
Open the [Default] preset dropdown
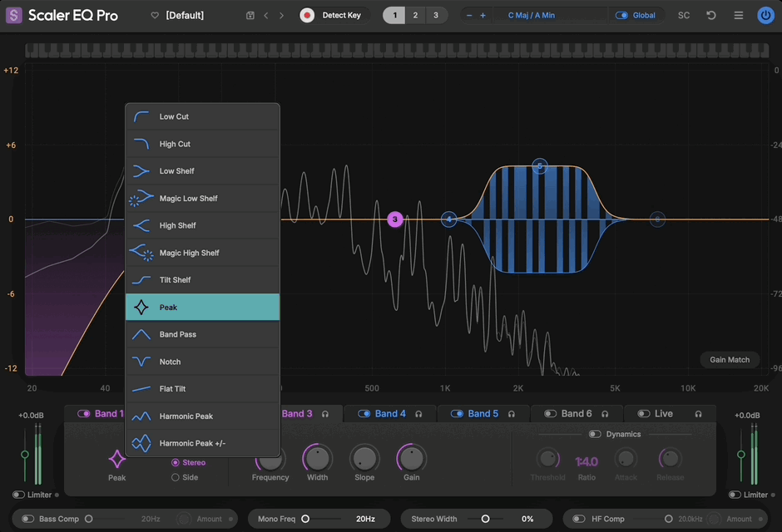(x=185, y=16)
